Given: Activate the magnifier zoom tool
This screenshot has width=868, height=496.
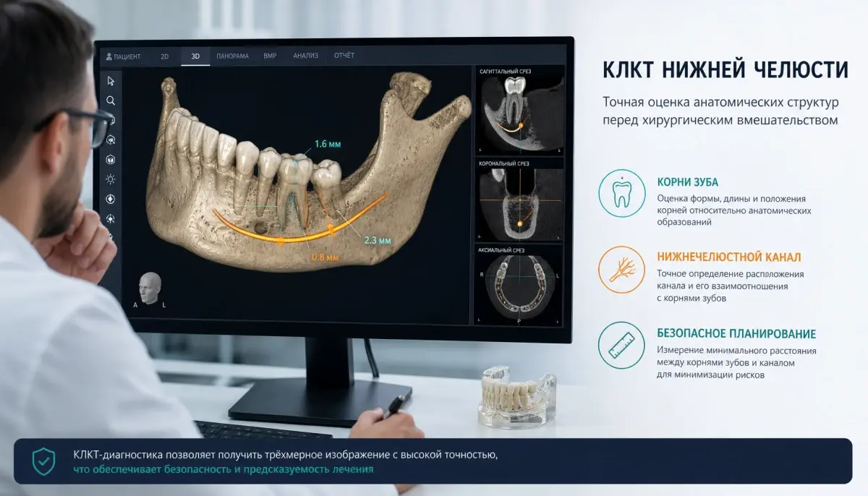Looking at the screenshot, I should click(x=111, y=101).
